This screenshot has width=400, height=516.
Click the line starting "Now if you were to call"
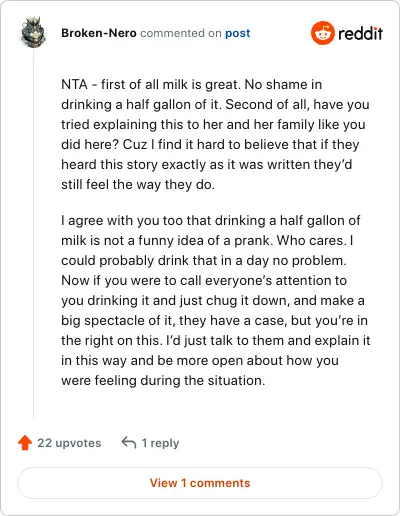click(204, 281)
